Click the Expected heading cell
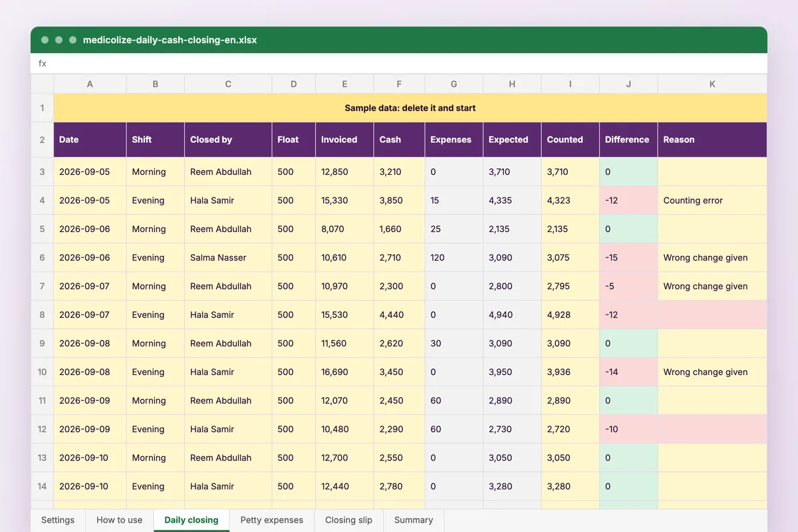 (512, 140)
